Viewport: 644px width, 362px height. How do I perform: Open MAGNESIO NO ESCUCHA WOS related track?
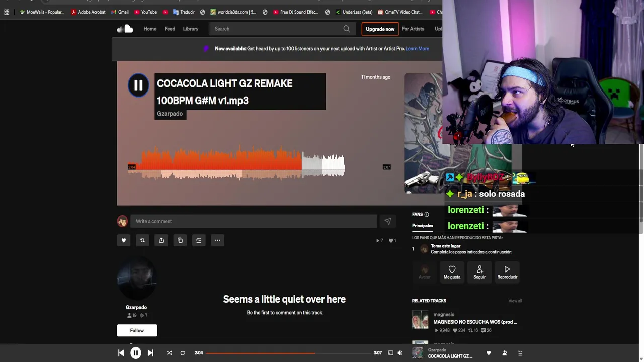coord(475,322)
